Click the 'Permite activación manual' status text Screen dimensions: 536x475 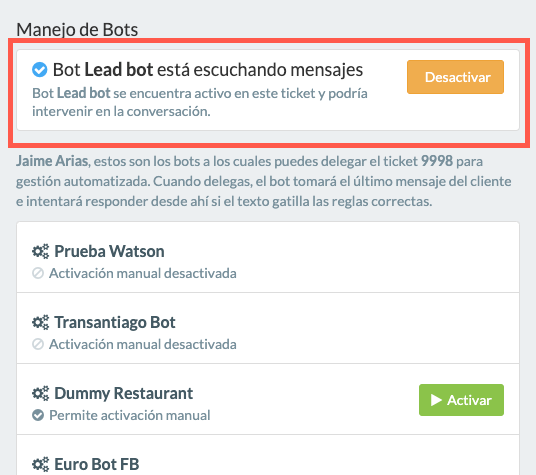pyautogui.click(x=130, y=416)
